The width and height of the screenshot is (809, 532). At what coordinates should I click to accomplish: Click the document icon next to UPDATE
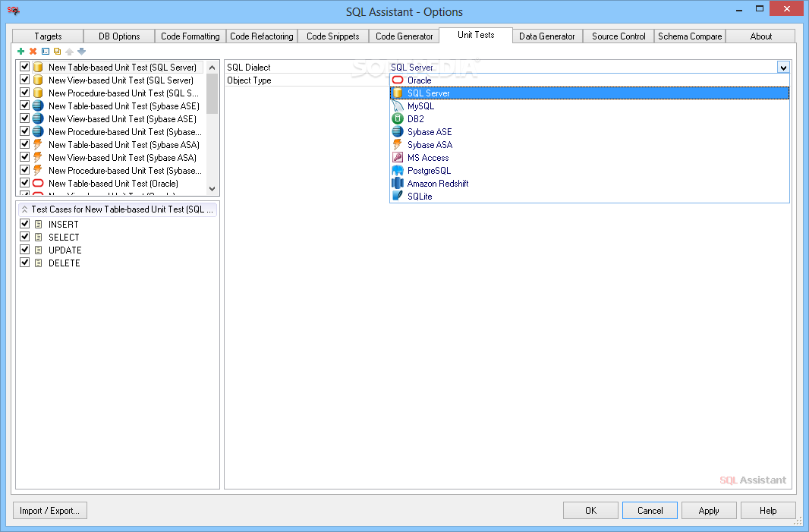tap(38, 250)
